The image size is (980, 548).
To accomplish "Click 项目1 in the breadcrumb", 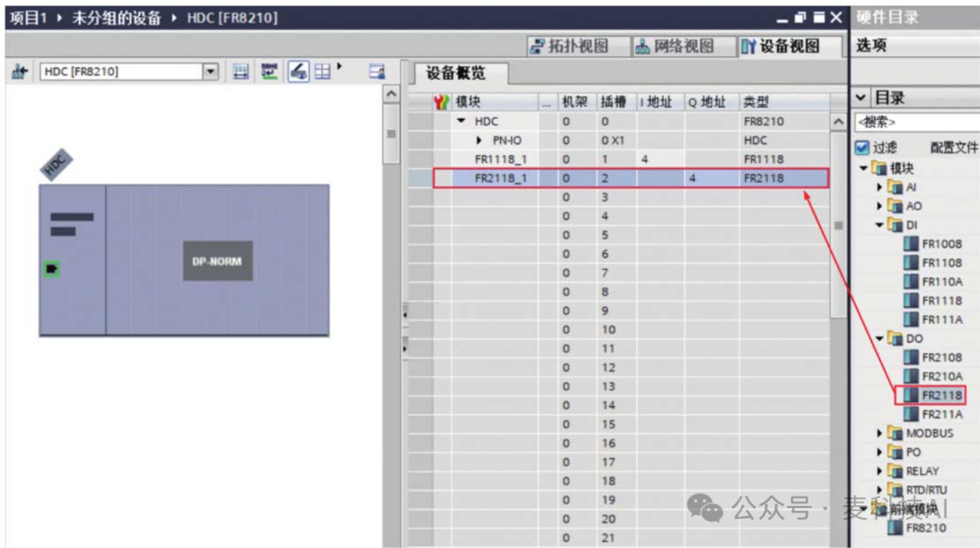I will [29, 18].
